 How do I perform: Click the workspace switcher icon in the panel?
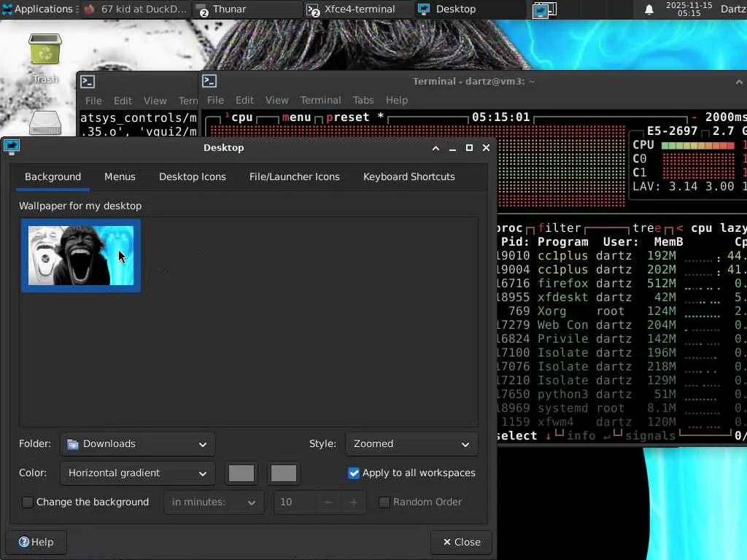544,9
